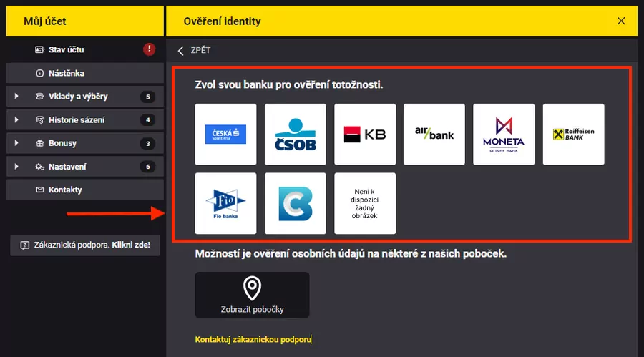
Task: Pick Air Bank logo tile
Action: [x=434, y=135]
